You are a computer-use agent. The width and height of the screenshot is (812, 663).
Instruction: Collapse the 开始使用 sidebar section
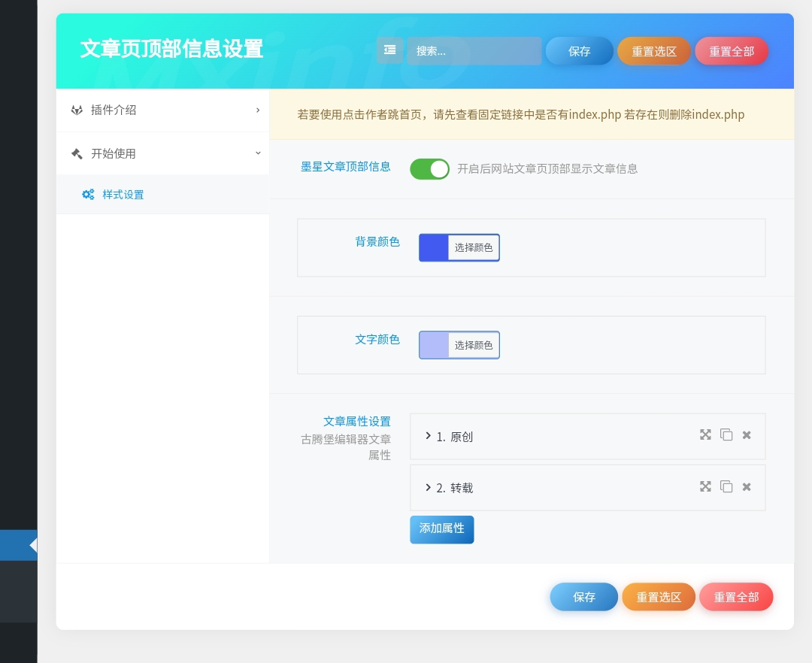pyautogui.click(x=258, y=153)
